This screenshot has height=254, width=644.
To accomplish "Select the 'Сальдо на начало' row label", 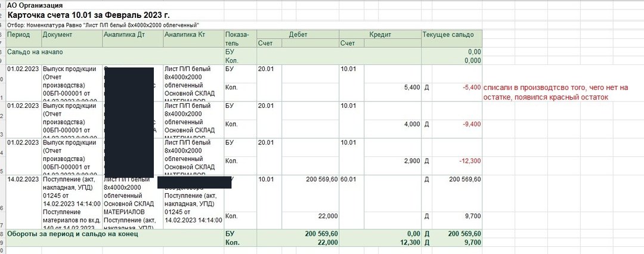I will tap(35, 52).
